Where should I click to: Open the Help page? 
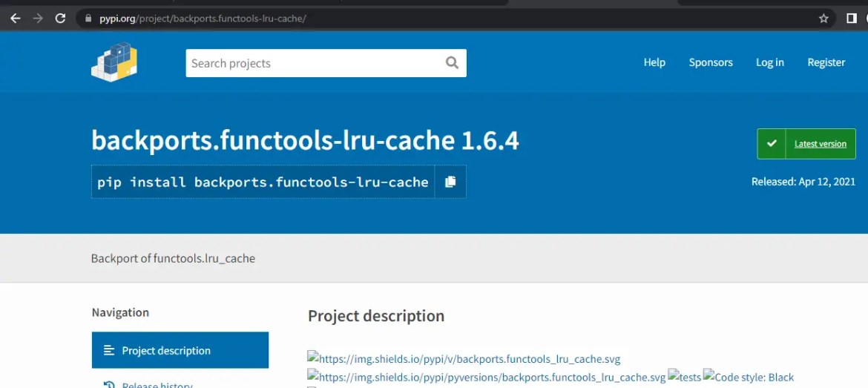[x=654, y=62]
